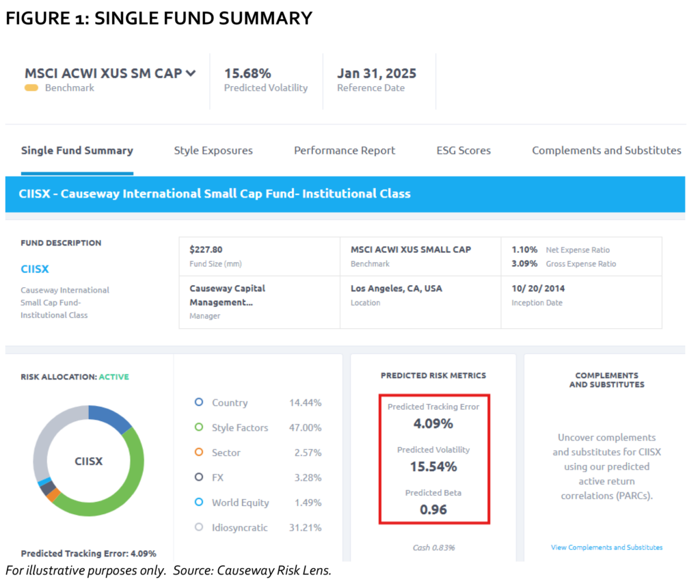Click the light blue World Equity legend circle
This screenshot has height=588, width=700.
tap(199, 502)
